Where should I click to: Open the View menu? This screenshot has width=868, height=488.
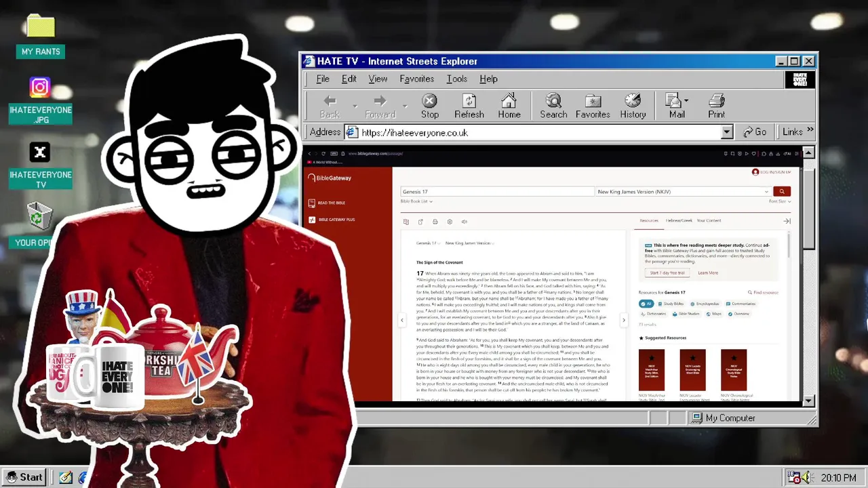tap(378, 79)
